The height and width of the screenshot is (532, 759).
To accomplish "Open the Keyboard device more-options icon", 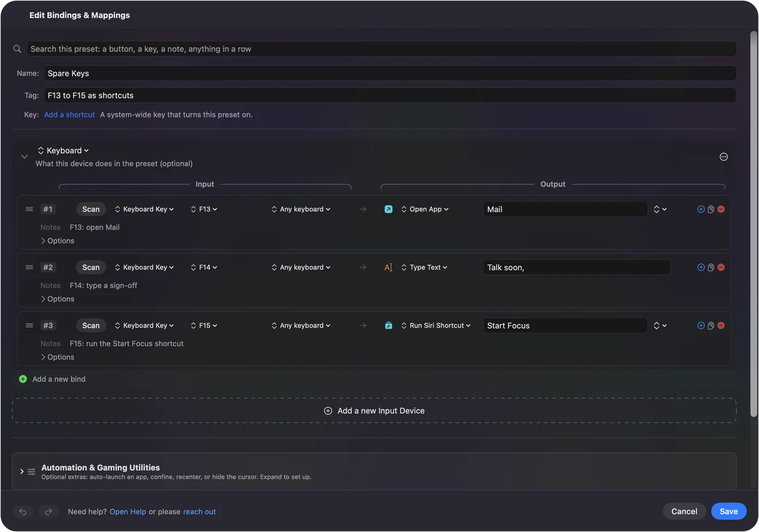I will click(x=724, y=157).
